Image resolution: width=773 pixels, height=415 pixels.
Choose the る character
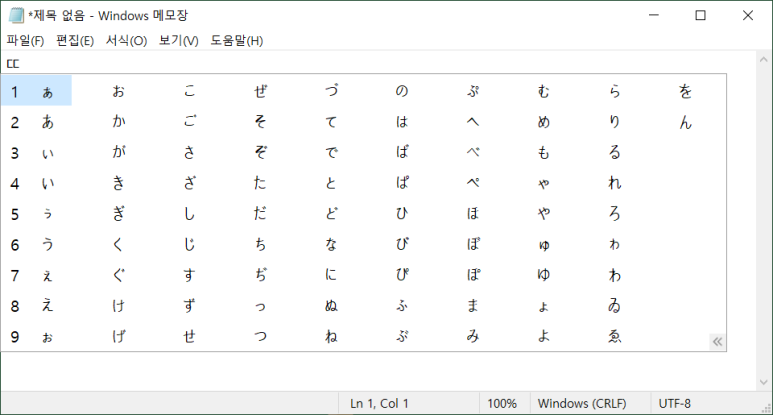[x=615, y=152]
